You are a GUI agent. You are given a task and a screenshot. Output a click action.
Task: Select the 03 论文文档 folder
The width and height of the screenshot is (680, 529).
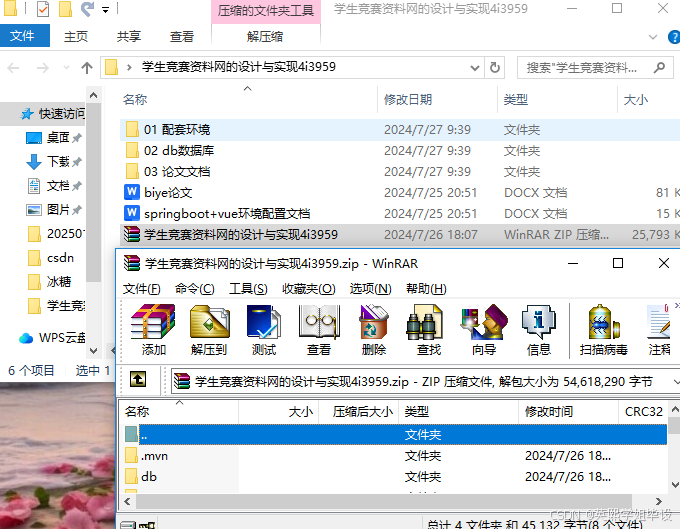(x=177, y=171)
